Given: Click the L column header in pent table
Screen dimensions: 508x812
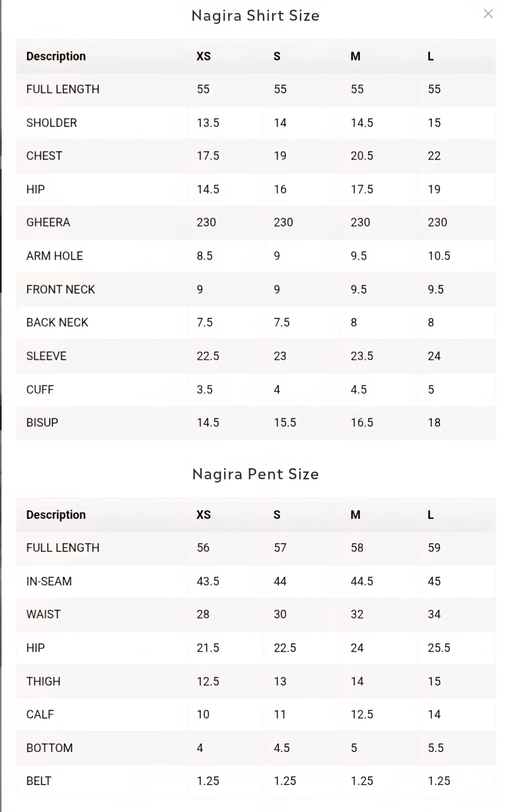Looking at the screenshot, I should point(430,514).
